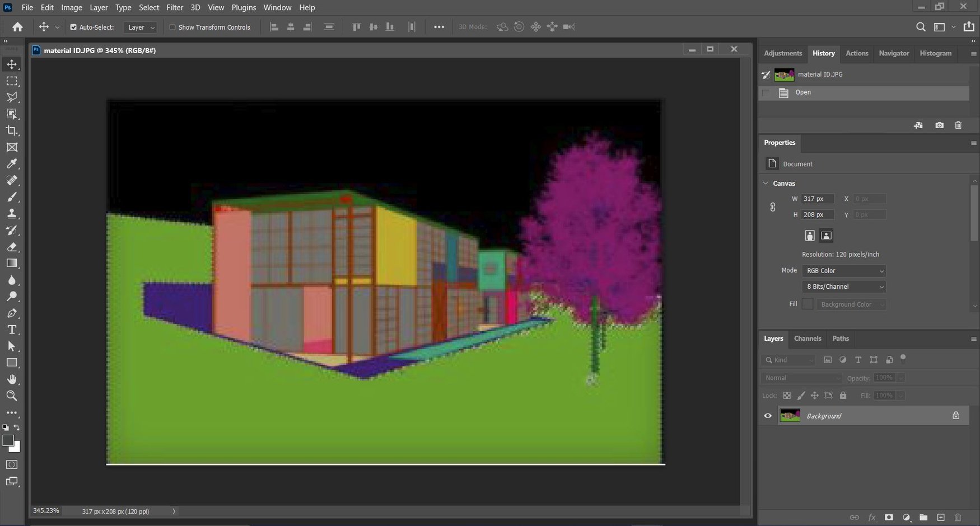Screen dimensions: 980x526
Task: Collapse the Canvas section in Properties
Action: pos(766,183)
